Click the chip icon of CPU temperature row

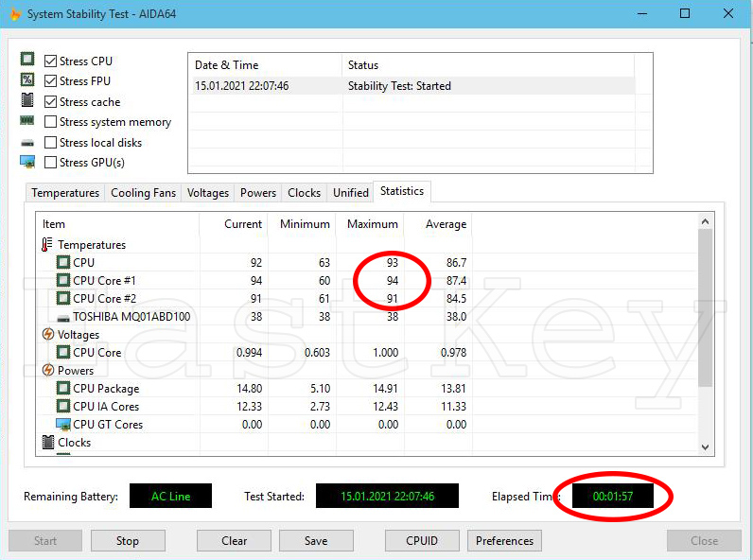tap(63, 262)
